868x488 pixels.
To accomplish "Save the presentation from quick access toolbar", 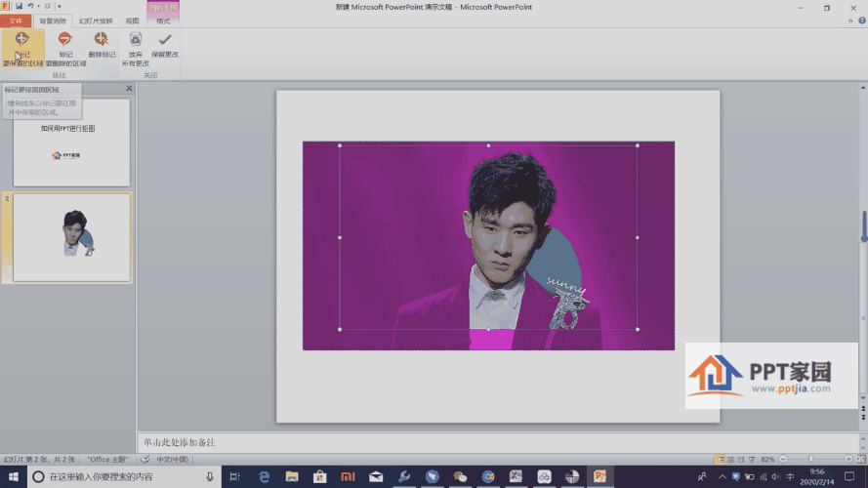I will tap(19, 6).
